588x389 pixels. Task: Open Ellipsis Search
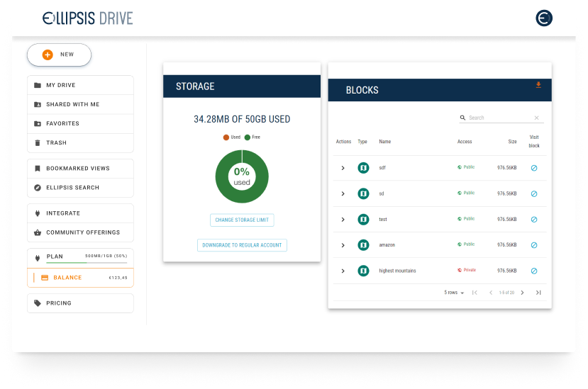(80, 187)
